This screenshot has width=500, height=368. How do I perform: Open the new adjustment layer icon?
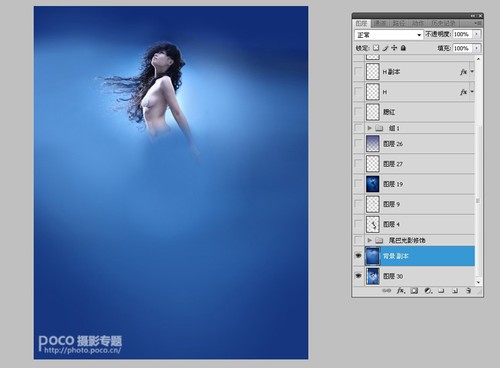click(428, 291)
